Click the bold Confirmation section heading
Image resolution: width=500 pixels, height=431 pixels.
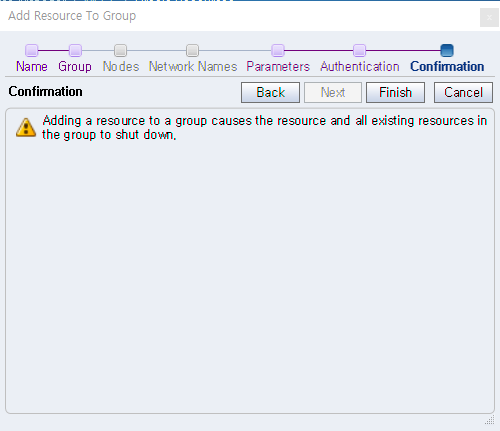45,92
